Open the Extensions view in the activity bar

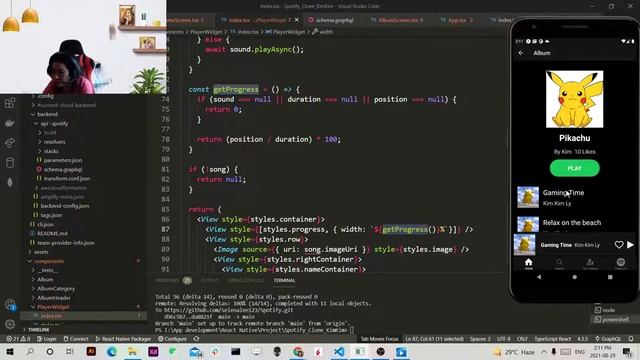click(x=10, y=103)
